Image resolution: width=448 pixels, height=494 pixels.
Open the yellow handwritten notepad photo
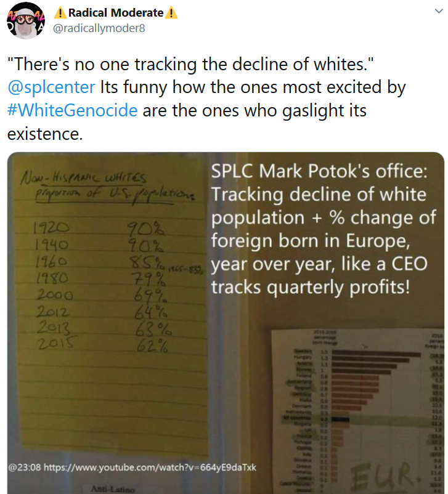pyautogui.click(x=107, y=306)
